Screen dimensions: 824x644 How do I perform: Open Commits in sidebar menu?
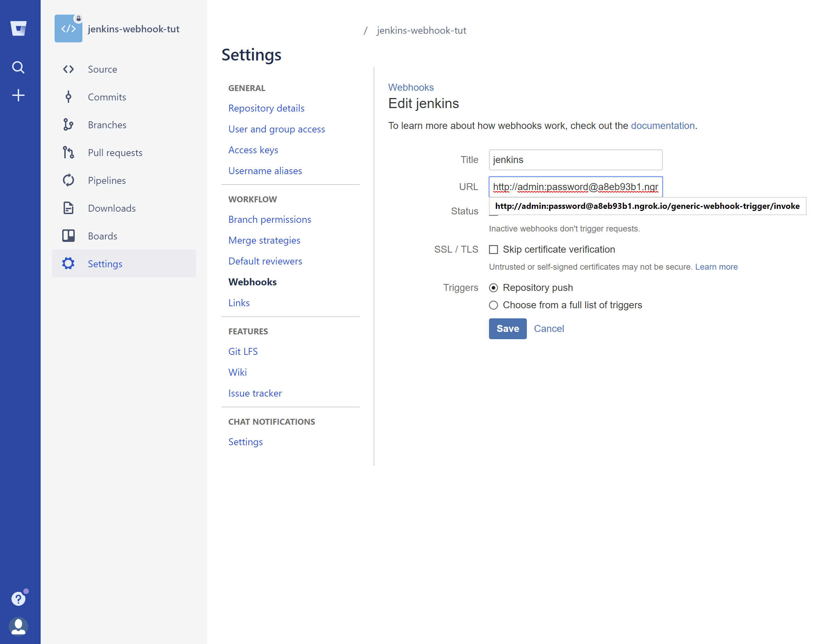coord(107,97)
